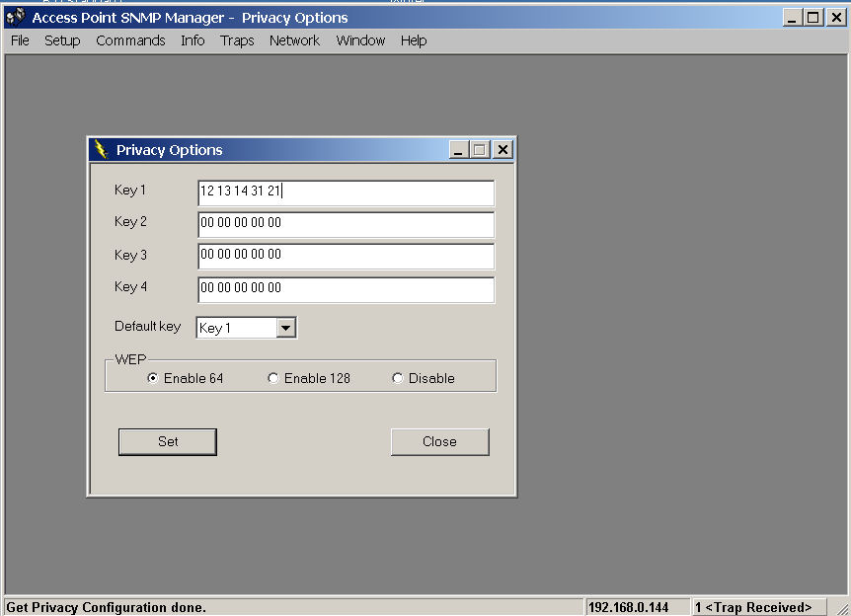Image resolution: width=851 pixels, height=616 pixels.
Task: Click the Set button
Action: pyautogui.click(x=168, y=442)
